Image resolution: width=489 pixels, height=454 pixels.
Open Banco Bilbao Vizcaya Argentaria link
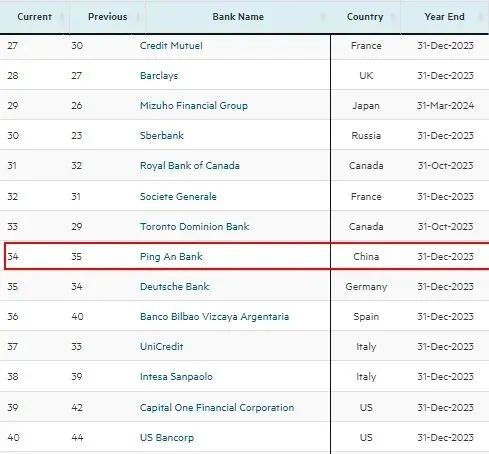point(214,317)
